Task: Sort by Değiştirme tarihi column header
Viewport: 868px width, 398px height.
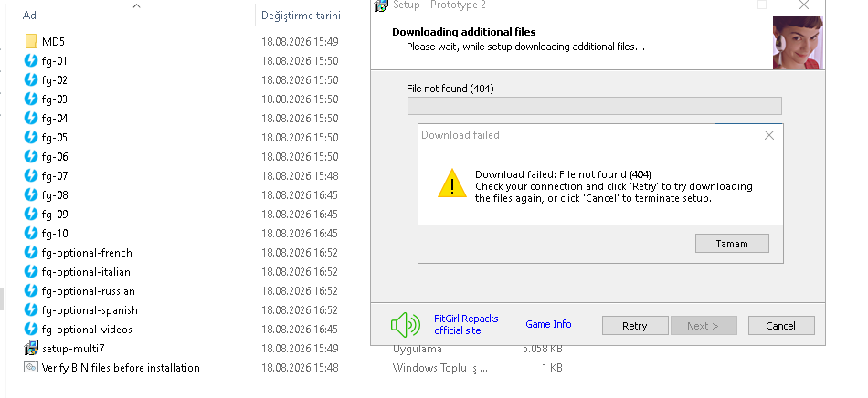Action: [302, 16]
